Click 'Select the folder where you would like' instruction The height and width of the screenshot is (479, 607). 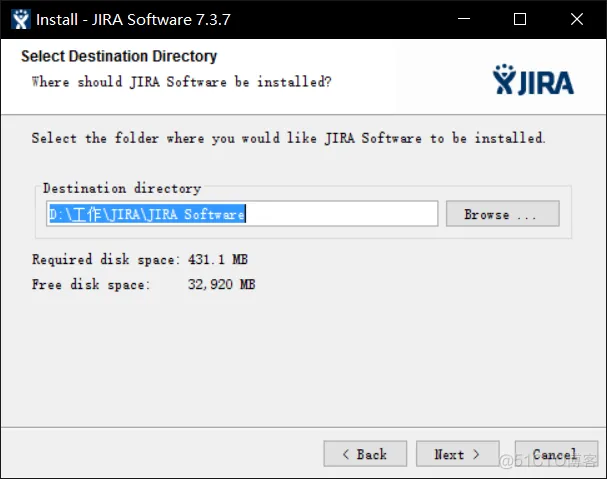click(288, 138)
